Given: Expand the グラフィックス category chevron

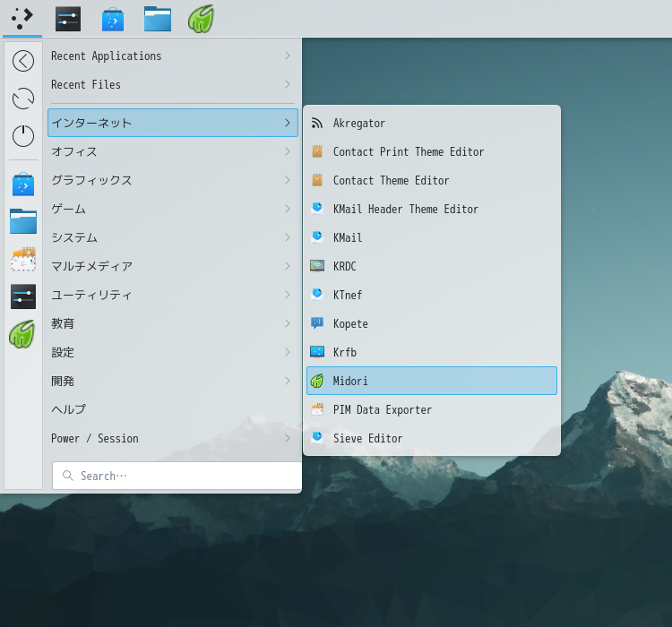Looking at the screenshot, I should click(288, 180).
